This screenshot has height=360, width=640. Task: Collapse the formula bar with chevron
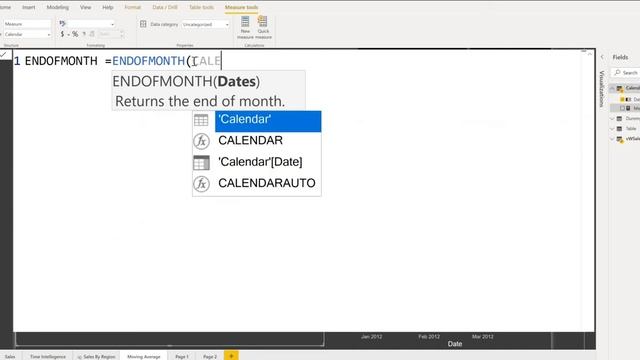point(590,54)
